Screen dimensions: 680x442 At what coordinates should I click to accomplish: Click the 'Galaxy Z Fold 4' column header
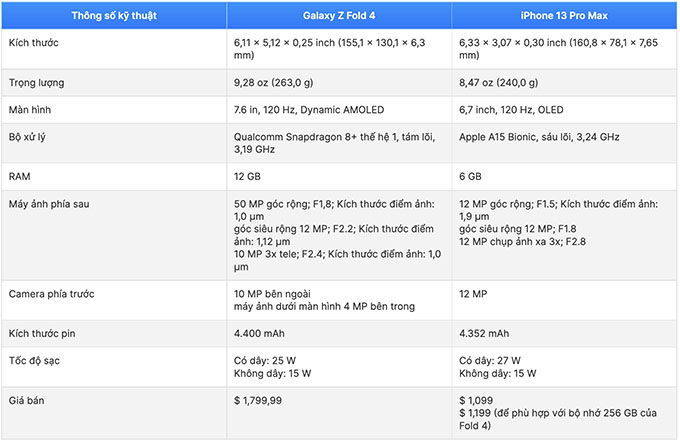(x=339, y=16)
